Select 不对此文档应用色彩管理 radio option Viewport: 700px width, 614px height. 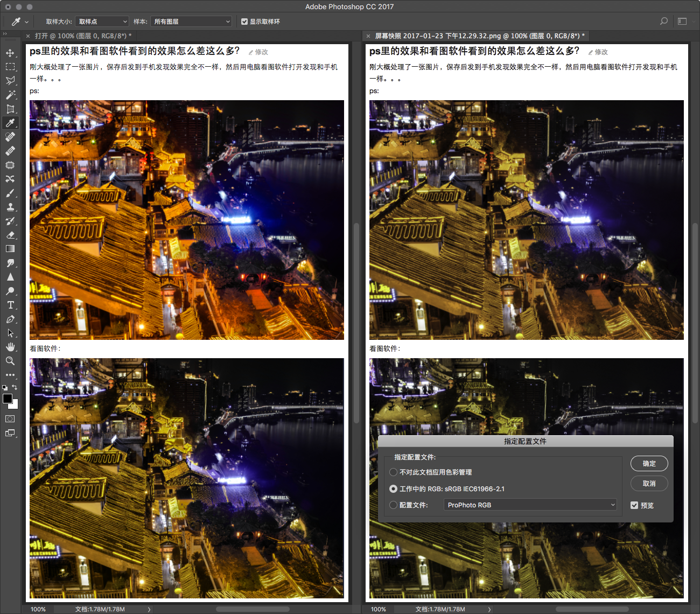(394, 472)
